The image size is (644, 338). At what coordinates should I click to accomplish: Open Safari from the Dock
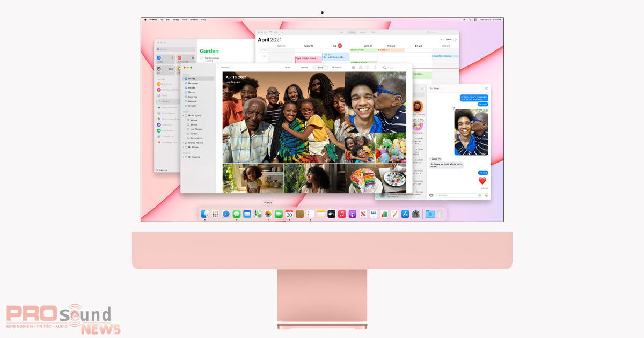point(226,214)
